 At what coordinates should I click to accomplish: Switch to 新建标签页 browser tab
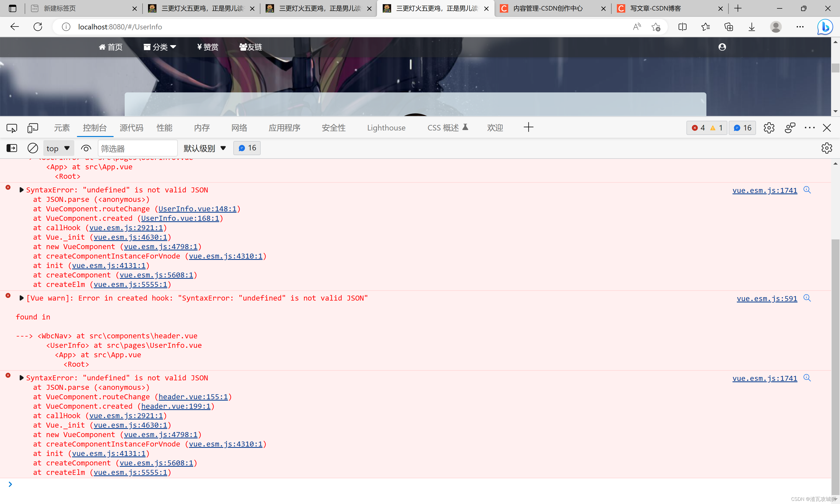tap(83, 8)
